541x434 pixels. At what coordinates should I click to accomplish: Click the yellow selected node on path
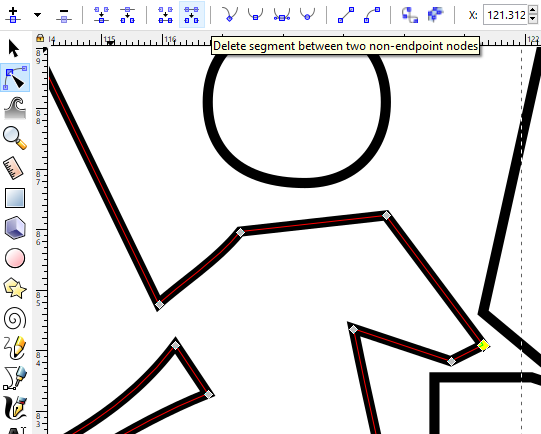point(483,345)
